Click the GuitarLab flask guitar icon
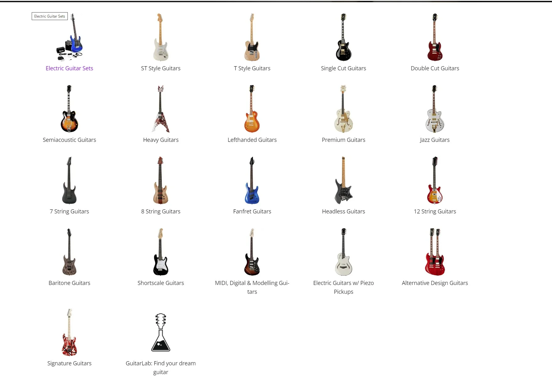The width and height of the screenshot is (552, 392). click(161, 332)
